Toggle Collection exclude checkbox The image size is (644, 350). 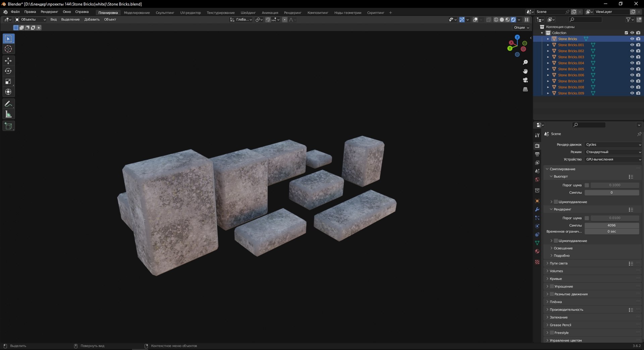tap(626, 33)
